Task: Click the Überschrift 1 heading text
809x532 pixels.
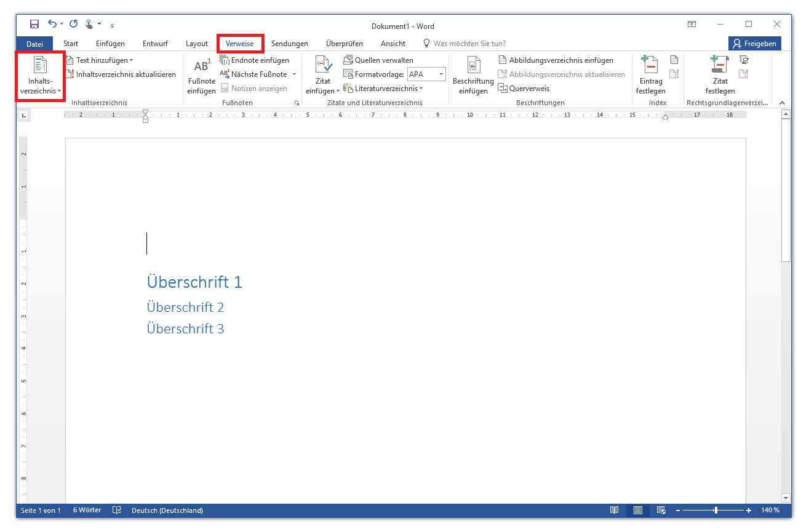Action: coord(194,282)
